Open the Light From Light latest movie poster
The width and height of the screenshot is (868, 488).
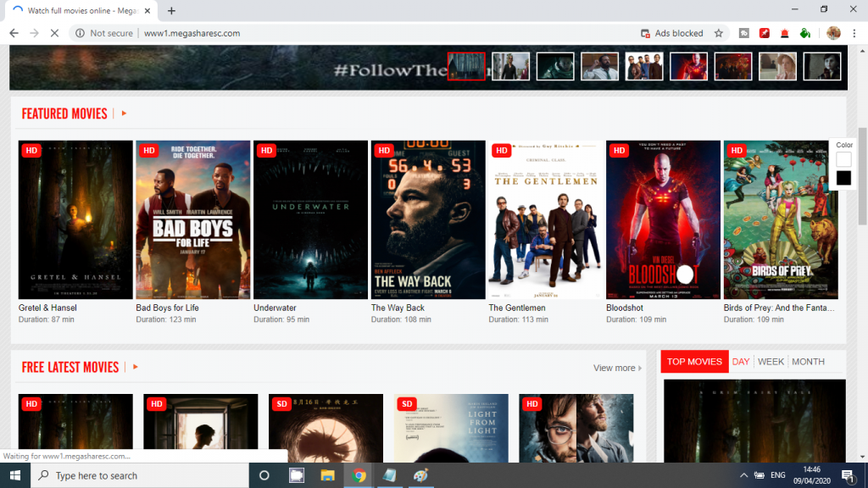click(x=451, y=428)
